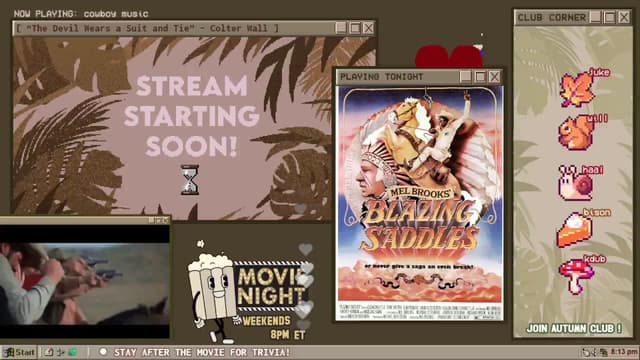Click the white round dot before the ticker

coord(103,351)
